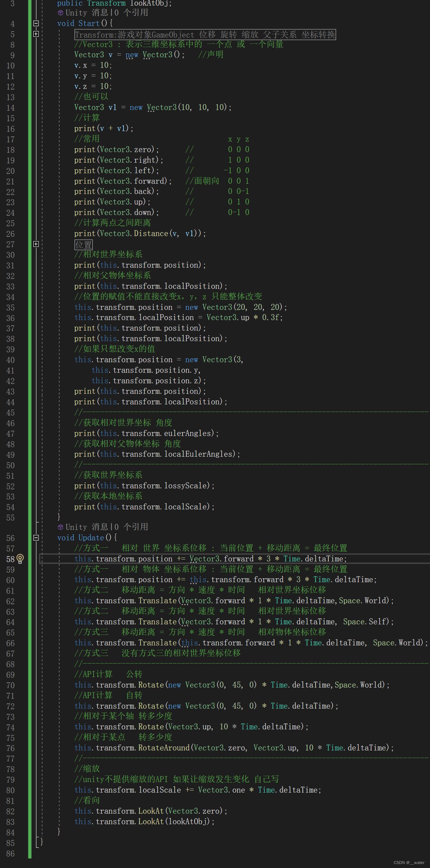Click 'print(this.transform.lossyScale);'
The image size is (430, 868).
pos(145,486)
